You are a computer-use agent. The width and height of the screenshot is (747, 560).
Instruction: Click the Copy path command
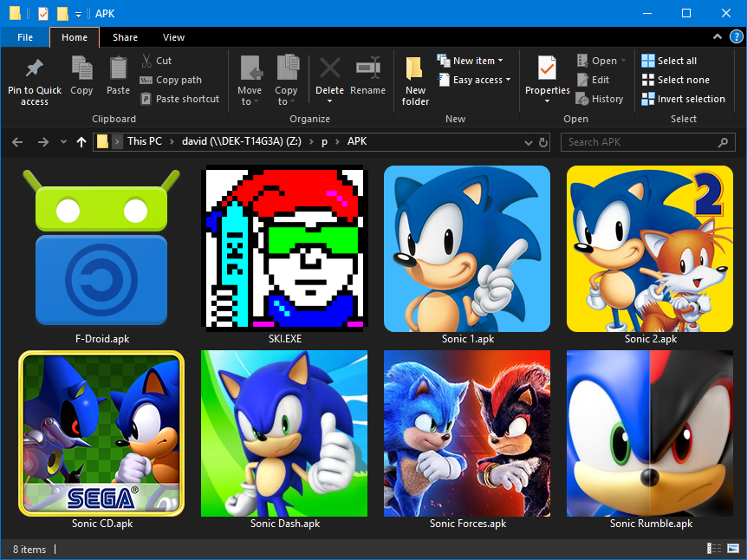point(171,80)
